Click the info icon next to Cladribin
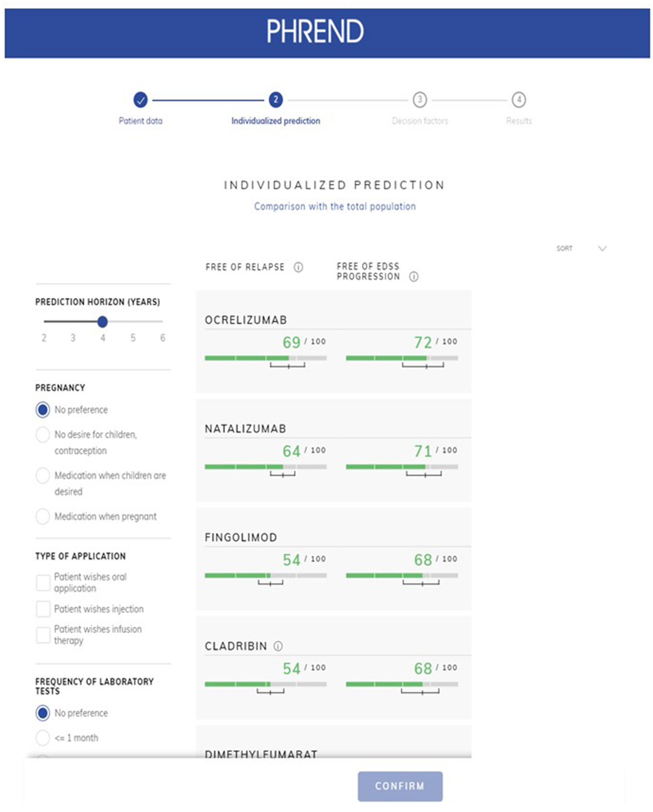 tap(278, 646)
